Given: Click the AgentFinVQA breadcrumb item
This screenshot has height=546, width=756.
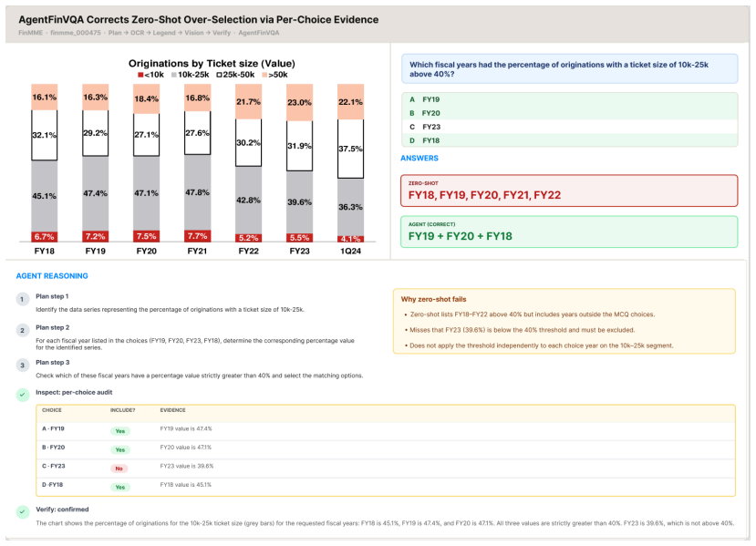Looking at the screenshot, I should click(259, 33).
